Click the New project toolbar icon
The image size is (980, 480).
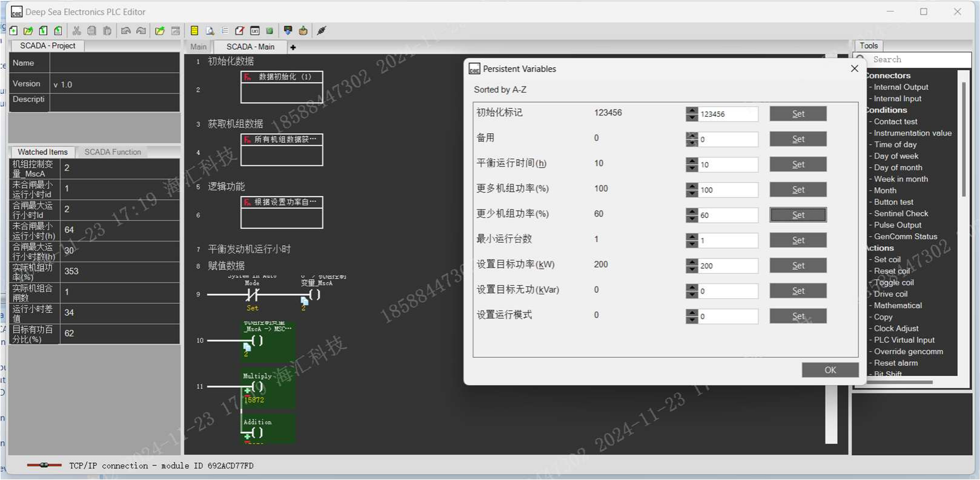(13, 30)
